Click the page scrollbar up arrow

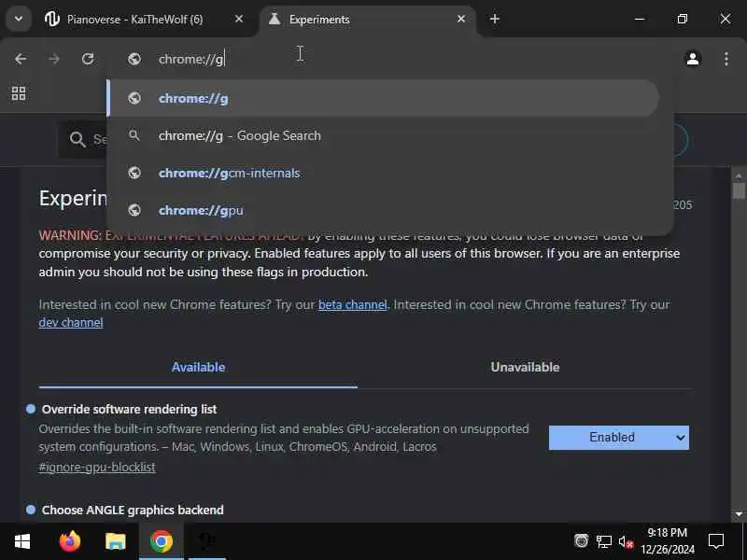point(739,175)
